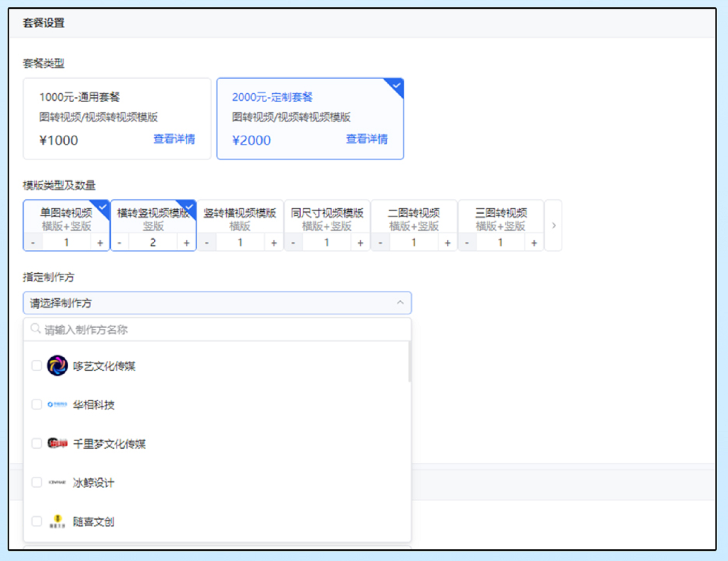This screenshot has width=728, height=561.
Task: Decrease quantity for 单图转视频
Action: point(33,243)
